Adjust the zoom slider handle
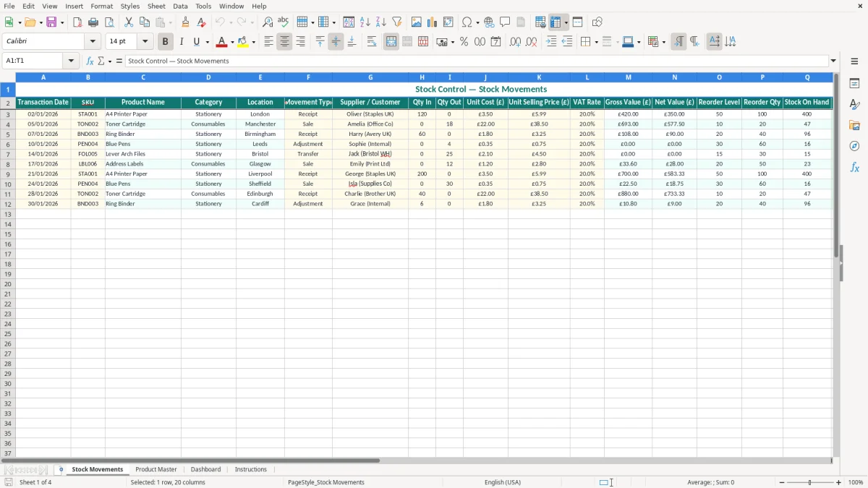 [x=810, y=482]
